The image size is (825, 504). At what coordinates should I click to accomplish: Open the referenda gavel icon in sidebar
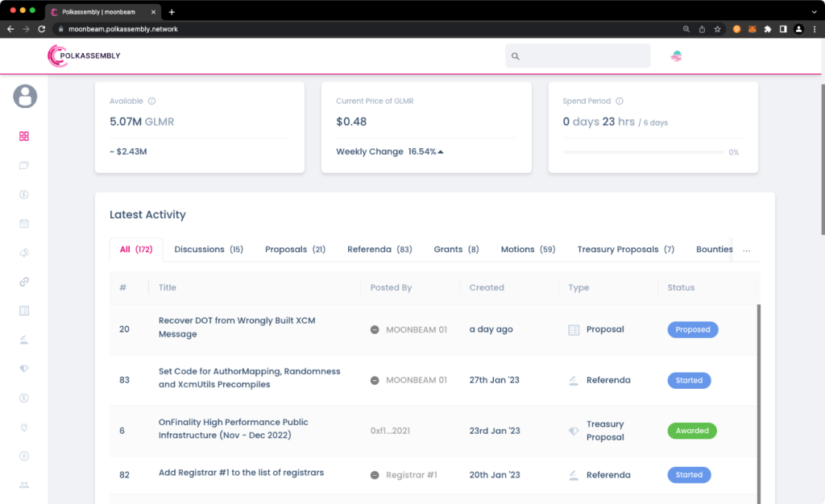point(24,340)
